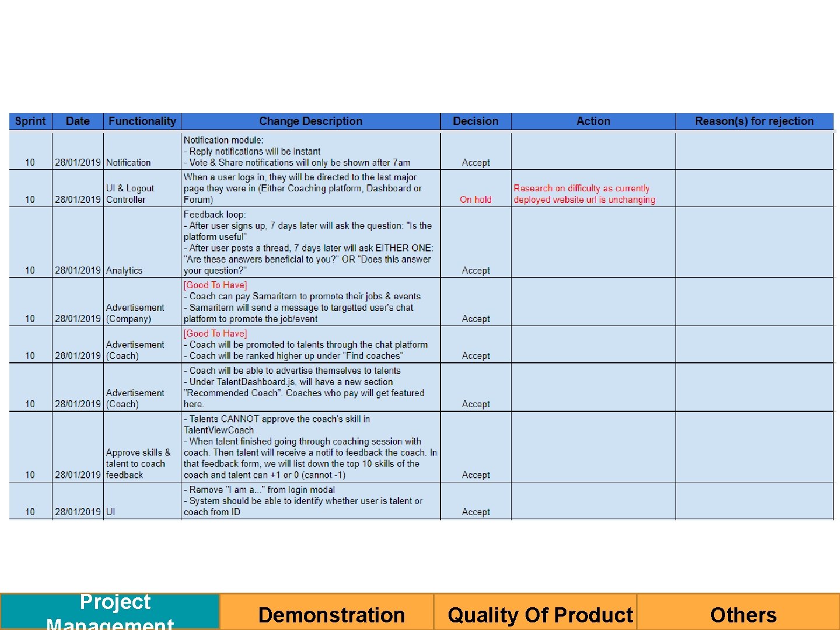Viewport: 840px width, 630px height.
Task: Select the Advertisement (Company) cell
Action: [x=142, y=302]
